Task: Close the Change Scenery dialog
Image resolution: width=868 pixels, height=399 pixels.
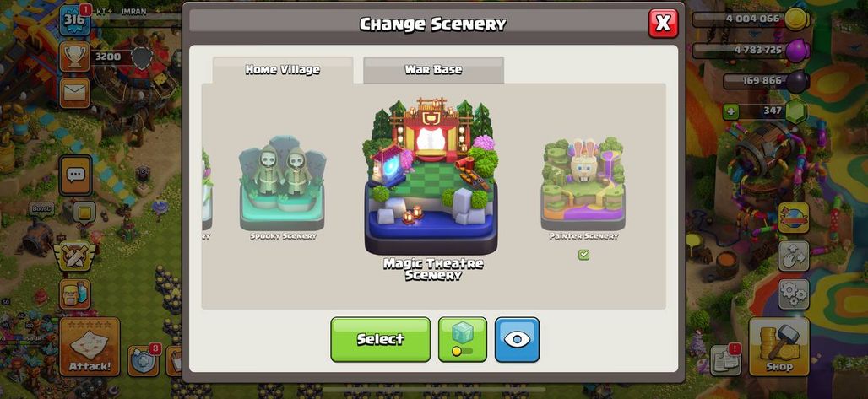Action: pos(663,24)
